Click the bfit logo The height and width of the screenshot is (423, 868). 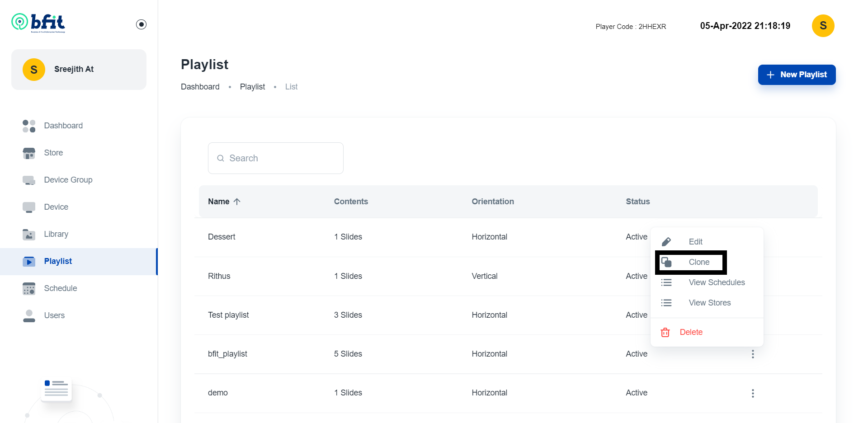tap(38, 23)
